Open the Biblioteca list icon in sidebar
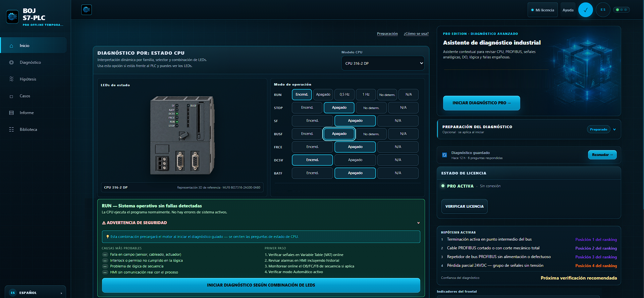The height and width of the screenshot is (298, 644). click(x=11, y=130)
